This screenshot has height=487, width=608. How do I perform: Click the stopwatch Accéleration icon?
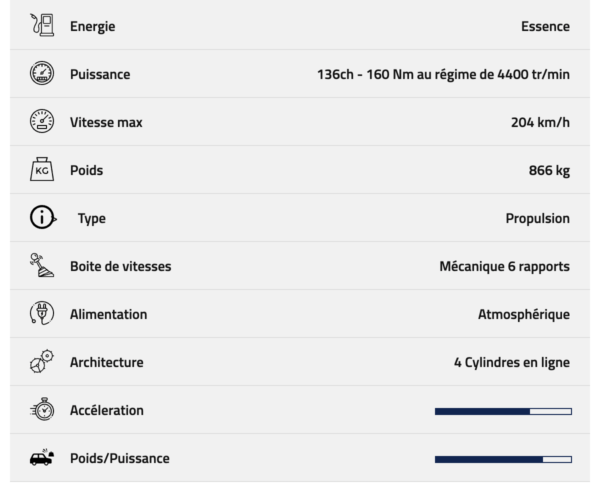click(42, 409)
